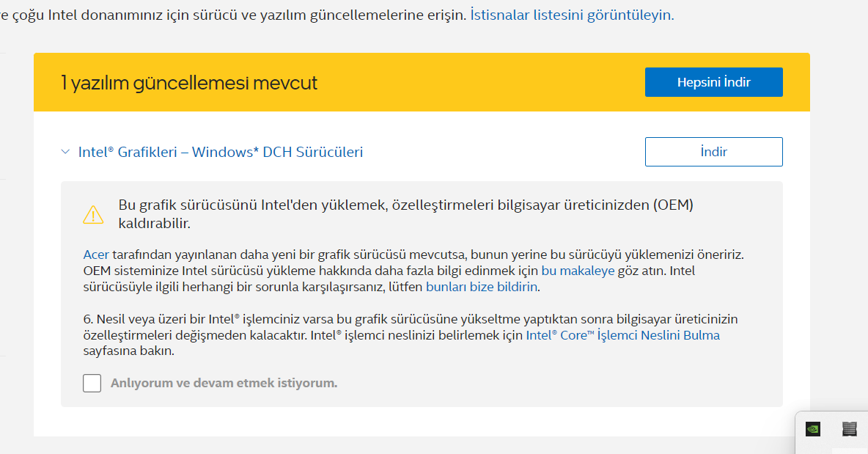Viewport: 868px width, 454px height.
Task: Click the '1 yazılım güncellemesi mevcut' heading
Action: 188,82
